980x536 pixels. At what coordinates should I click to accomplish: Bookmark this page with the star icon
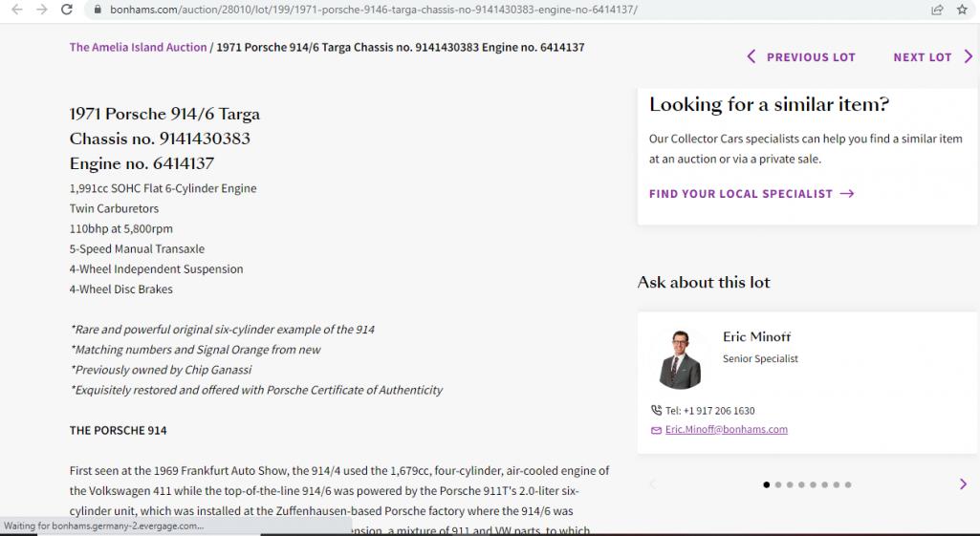[x=962, y=10]
